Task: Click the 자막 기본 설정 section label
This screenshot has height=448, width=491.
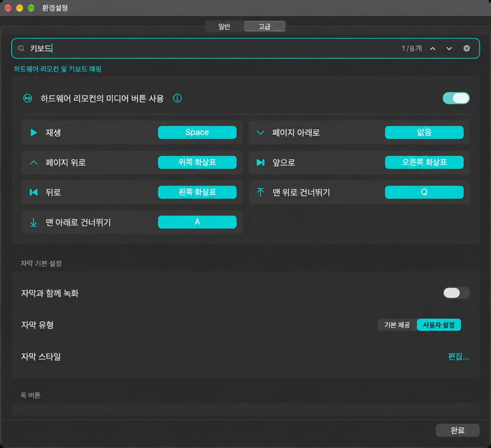Action: [x=41, y=263]
